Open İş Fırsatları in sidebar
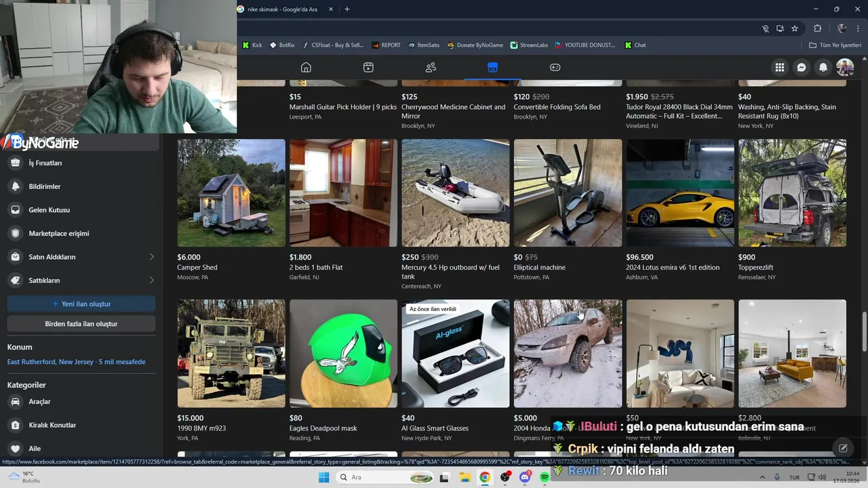Image resolution: width=868 pixels, height=488 pixels. (x=81, y=163)
